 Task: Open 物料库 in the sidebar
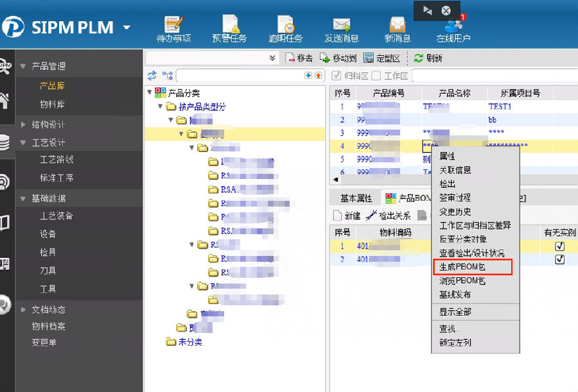tap(52, 105)
